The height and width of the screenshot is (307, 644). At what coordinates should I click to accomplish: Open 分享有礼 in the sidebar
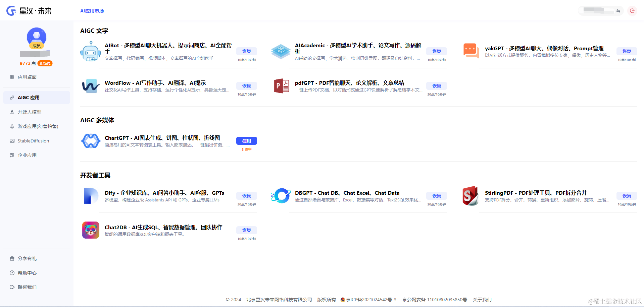37,258
